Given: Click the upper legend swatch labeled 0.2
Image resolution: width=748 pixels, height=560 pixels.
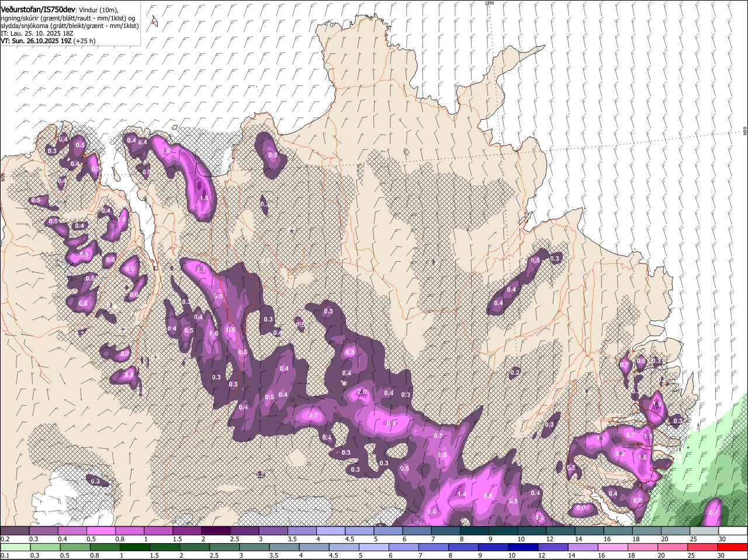Looking at the screenshot, I should (15, 531).
